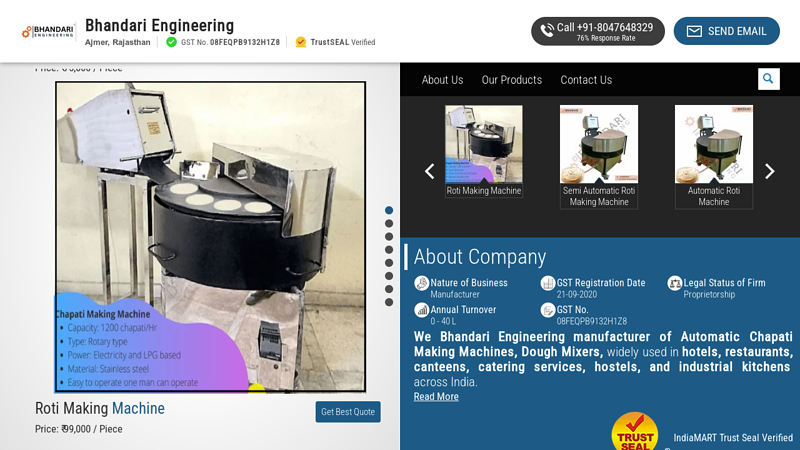Click the Legal Status of Firm icon
Viewport: 800px width, 450px height.
click(674, 283)
